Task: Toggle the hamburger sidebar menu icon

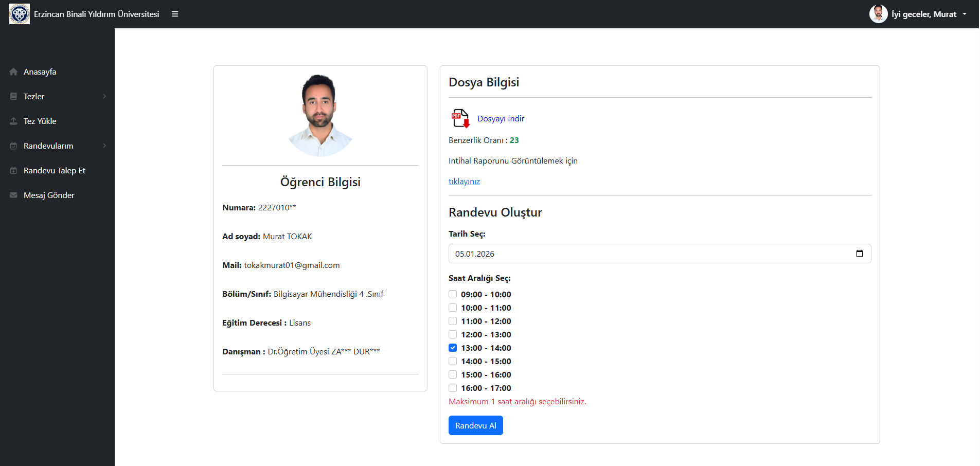Action: tap(175, 14)
